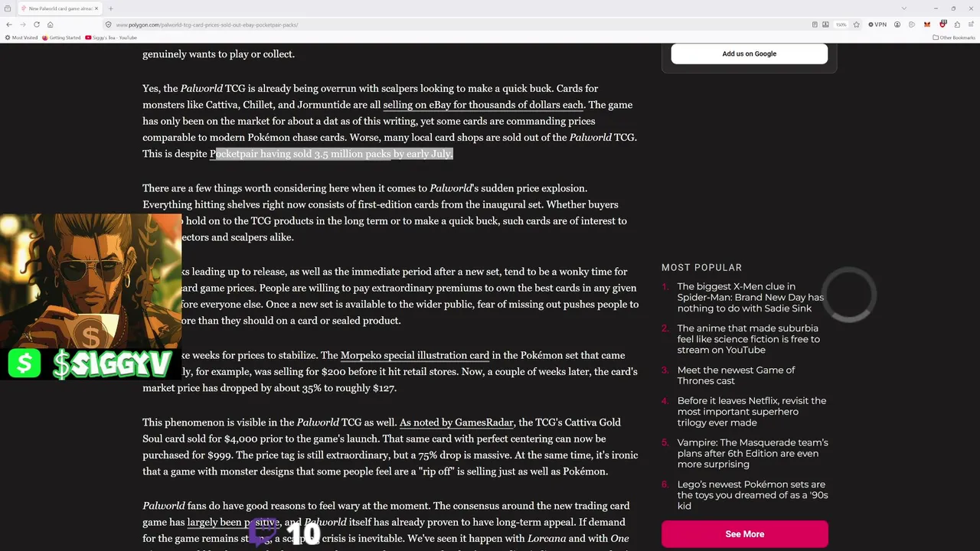Open the browser home page
Image resolution: width=980 pixels, height=551 pixels.
pyautogui.click(x=50, y=24)
